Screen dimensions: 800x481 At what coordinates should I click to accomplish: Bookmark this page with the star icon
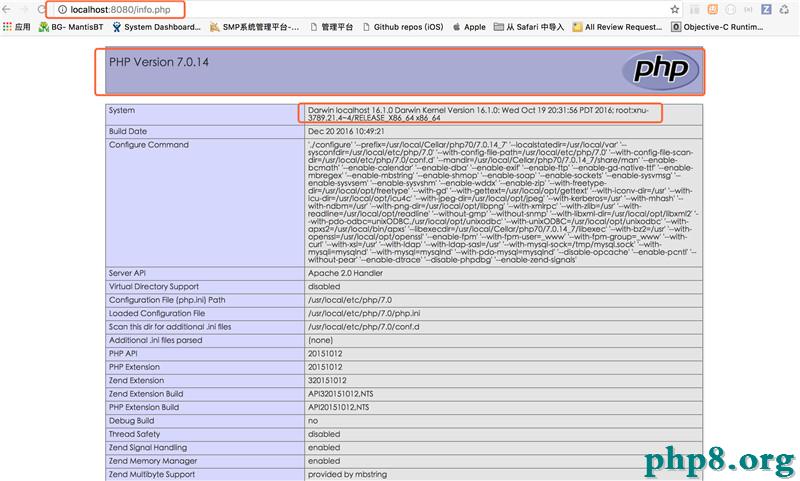pyautogui.click(x=674, y=9)
